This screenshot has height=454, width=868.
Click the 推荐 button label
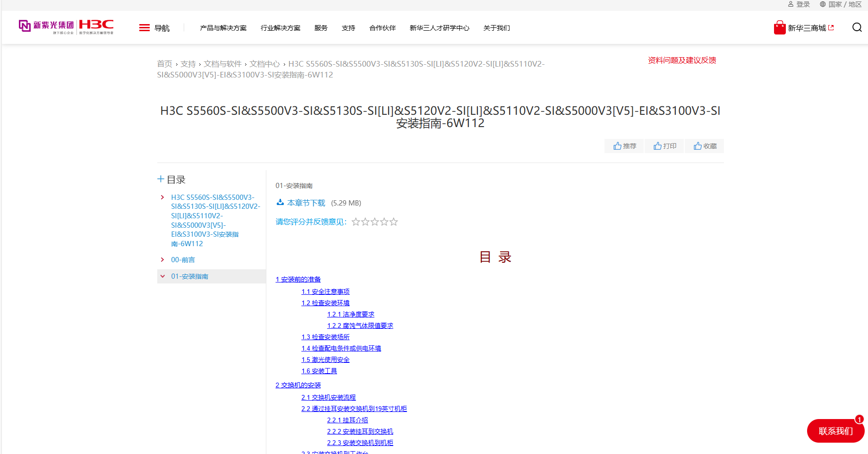pyautogui.click(x=630, y=146)
